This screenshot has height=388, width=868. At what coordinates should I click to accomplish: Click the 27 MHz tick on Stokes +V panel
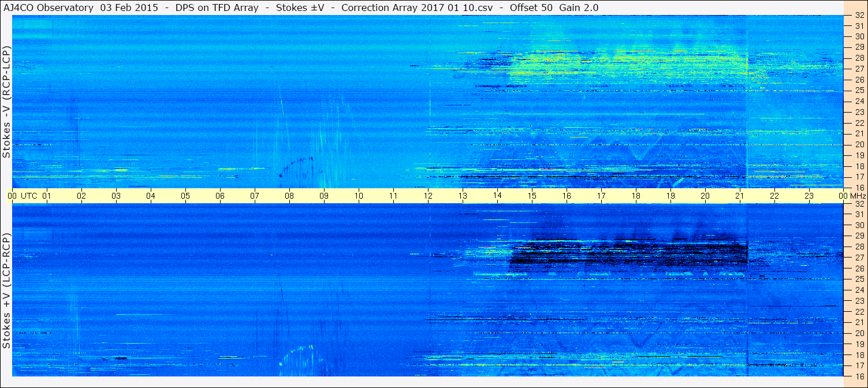[x=859, y=258]
